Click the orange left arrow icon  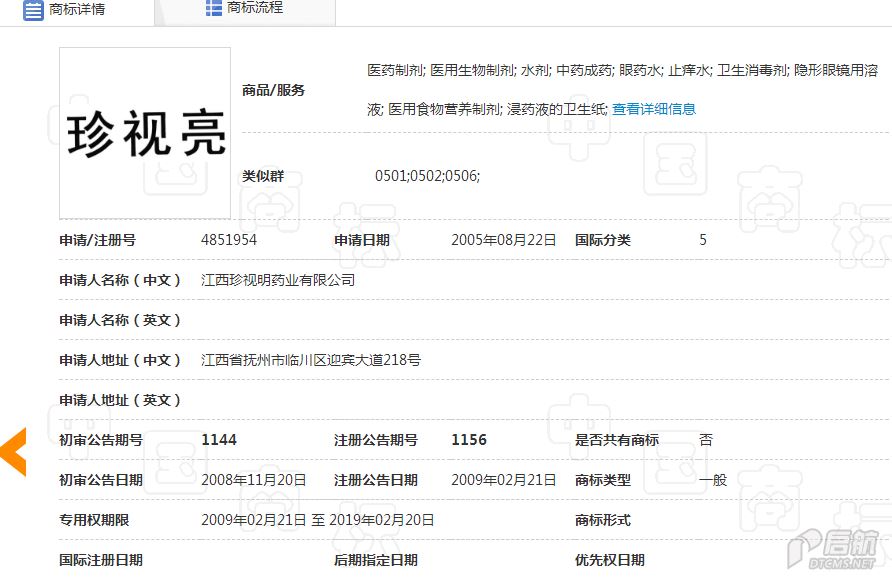14,452
